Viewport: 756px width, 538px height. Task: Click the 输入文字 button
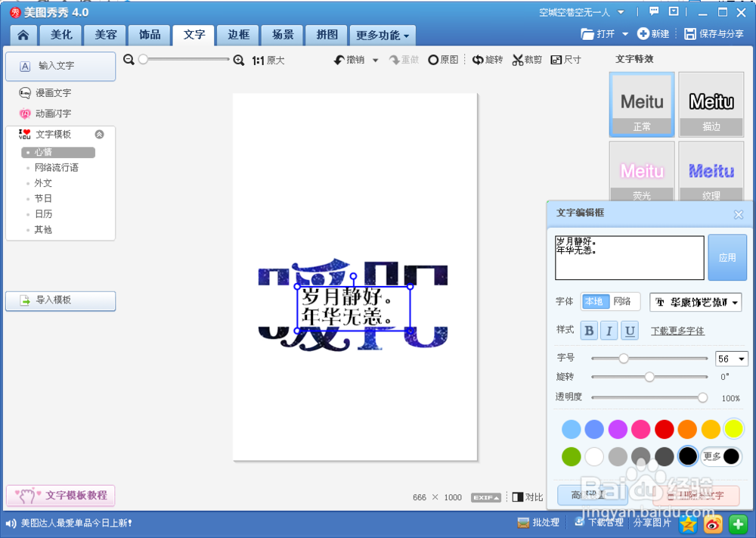coord(60,66)
